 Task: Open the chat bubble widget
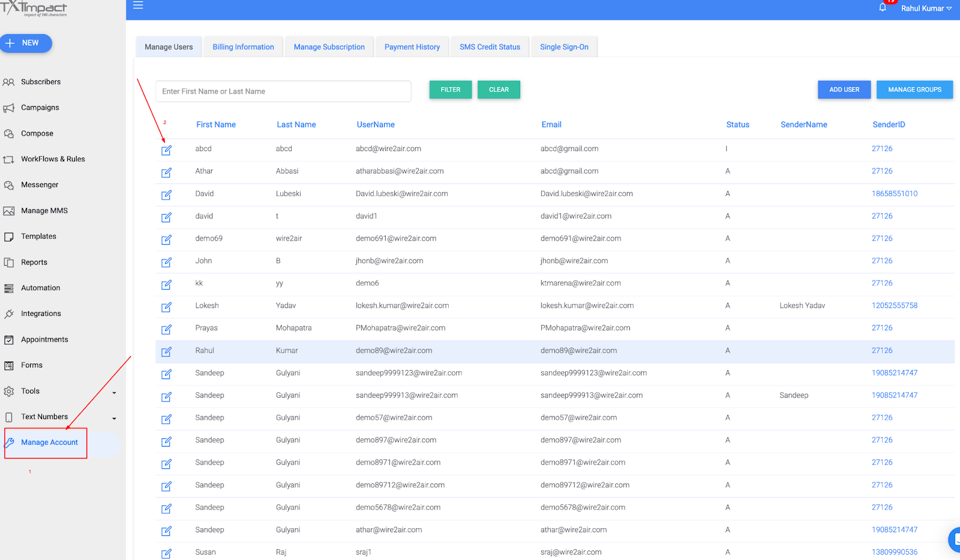[953, 540]
